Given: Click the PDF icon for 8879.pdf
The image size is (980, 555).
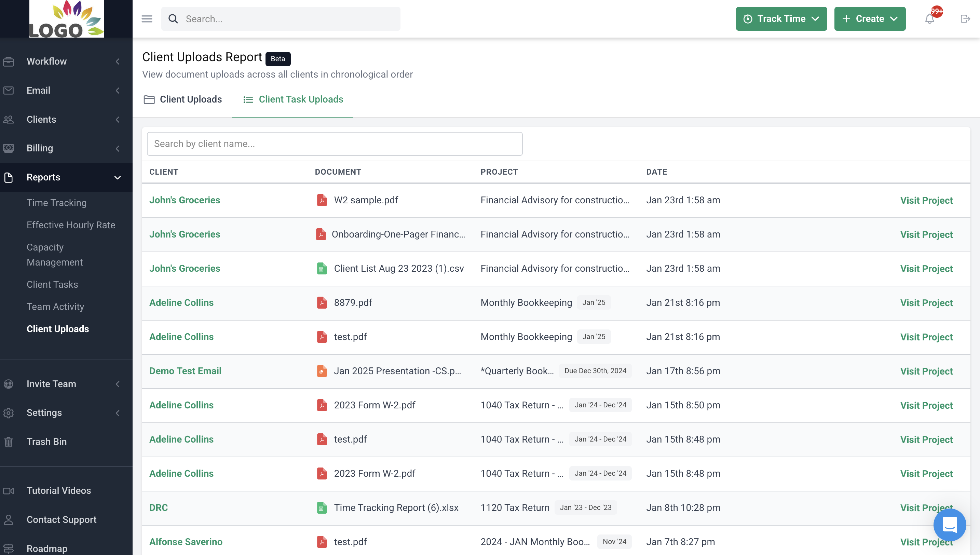Looking at the screenshot, I should [x=322, y=303].
